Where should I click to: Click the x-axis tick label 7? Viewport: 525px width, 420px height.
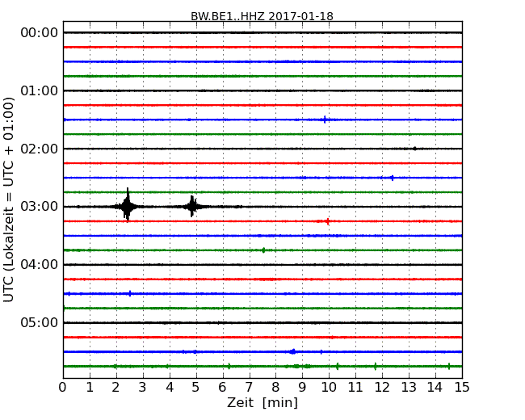249,388
